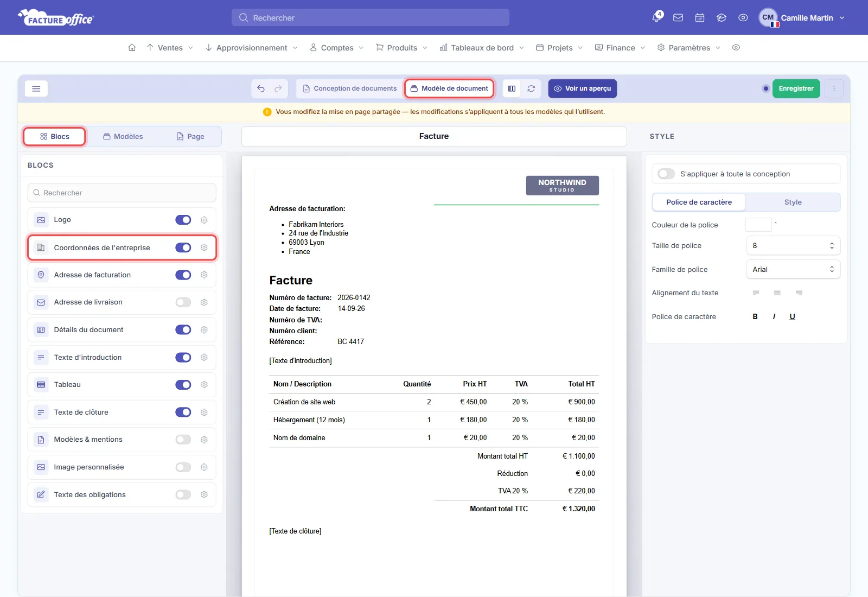Viewport: 868px width, 597px height.
Task: Open the Tableaux de bord dropdown
Action: coord(482,48)
